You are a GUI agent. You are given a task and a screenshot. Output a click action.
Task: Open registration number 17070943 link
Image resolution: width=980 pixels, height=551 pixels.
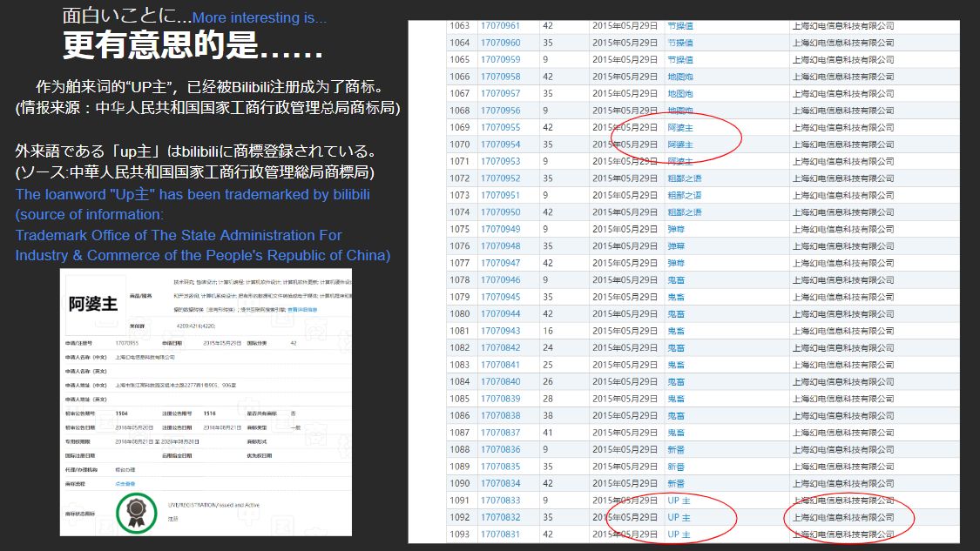tap(500, 331)
